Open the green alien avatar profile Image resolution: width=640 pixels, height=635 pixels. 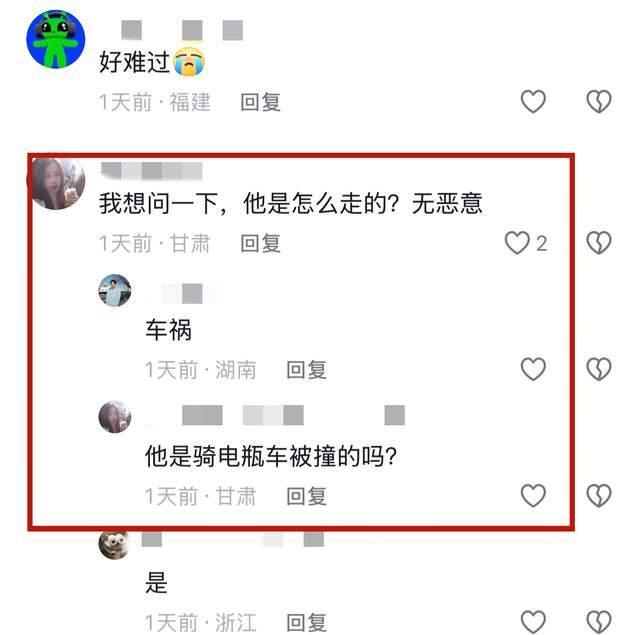(x=56, y=39)
